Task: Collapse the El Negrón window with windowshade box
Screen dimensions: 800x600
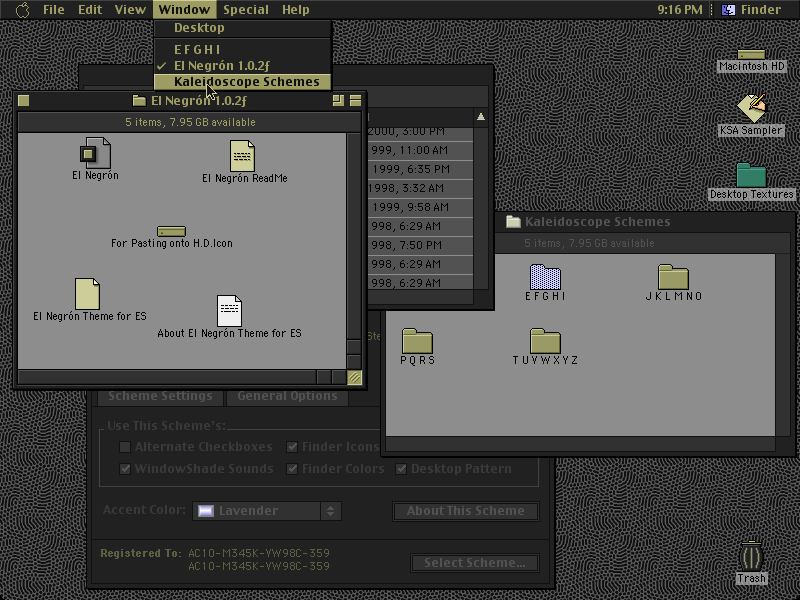Action: 356,101
